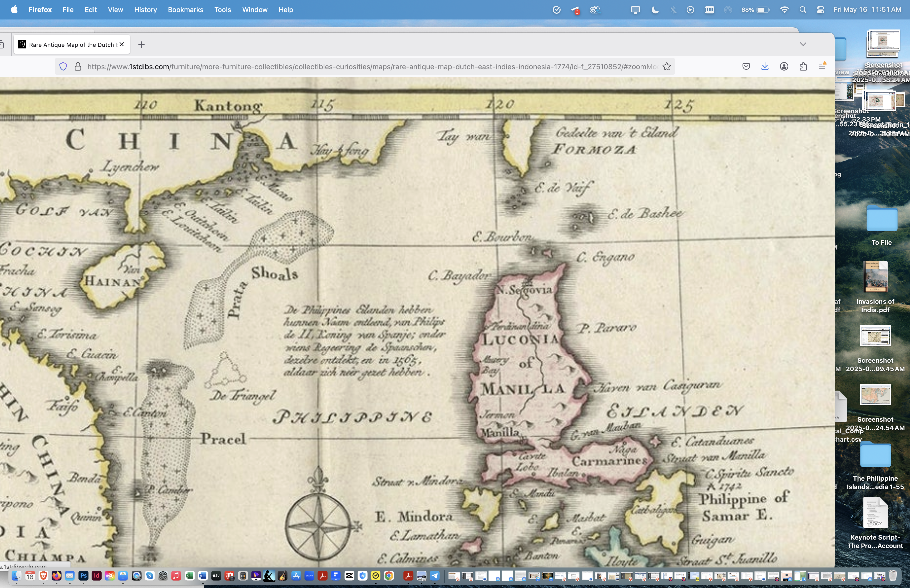Open Control Center in menu bar
Viewport: 910px width, 588px height.
coord(820,9)
